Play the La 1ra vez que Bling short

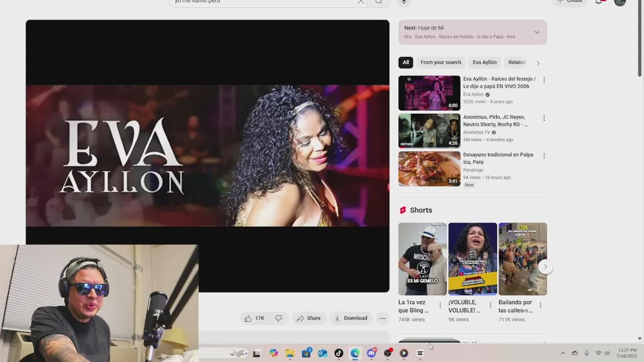422,259
